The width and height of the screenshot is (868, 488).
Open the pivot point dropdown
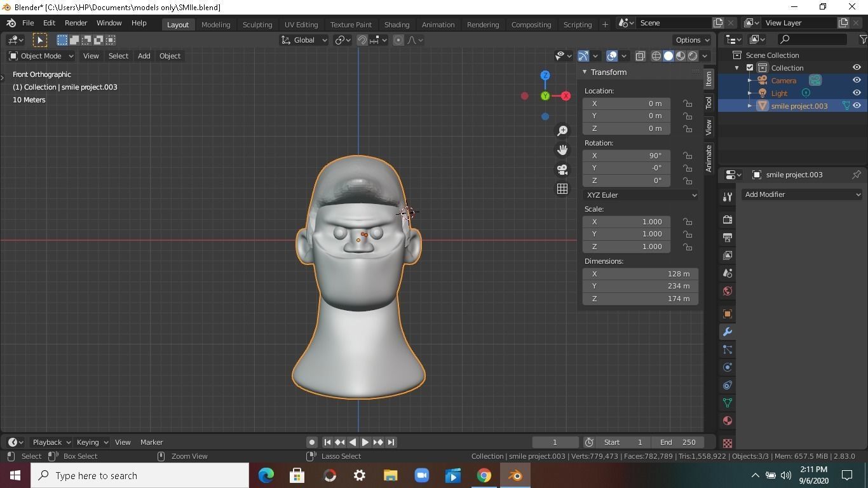pos(343,40)
